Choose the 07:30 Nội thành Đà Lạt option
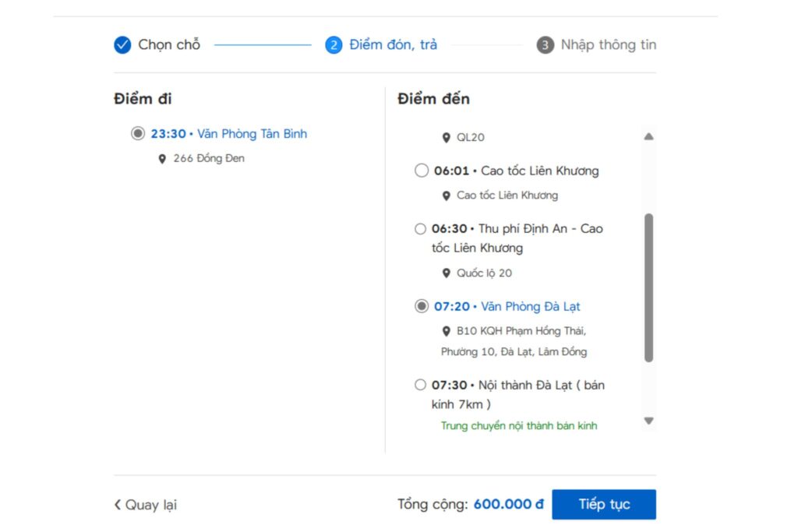The image size is (798, 532). (x=420, y=385)
